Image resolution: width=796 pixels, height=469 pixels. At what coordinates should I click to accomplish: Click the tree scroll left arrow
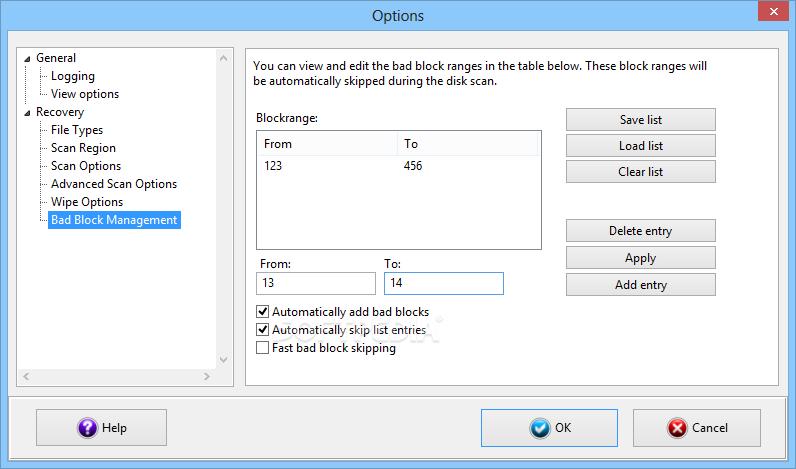26,377
